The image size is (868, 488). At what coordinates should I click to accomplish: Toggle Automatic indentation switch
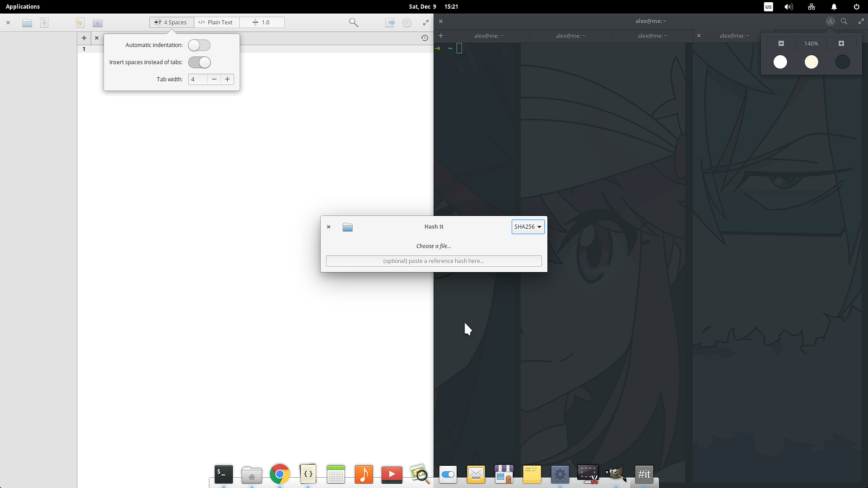pyautogui.click(x=199, y=46)
